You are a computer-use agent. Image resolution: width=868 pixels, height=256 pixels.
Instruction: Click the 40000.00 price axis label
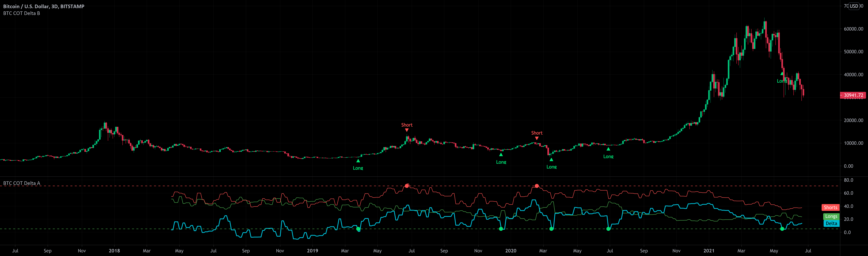854,75
